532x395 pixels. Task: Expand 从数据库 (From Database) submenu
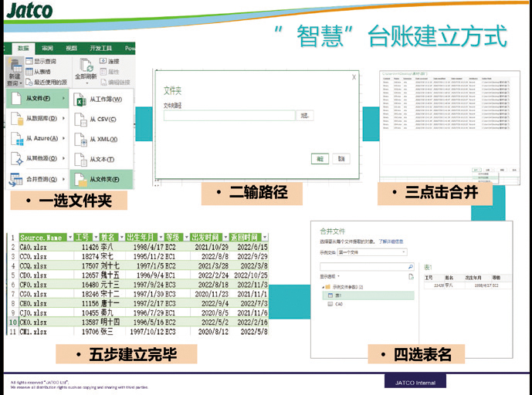click(39, 119)
